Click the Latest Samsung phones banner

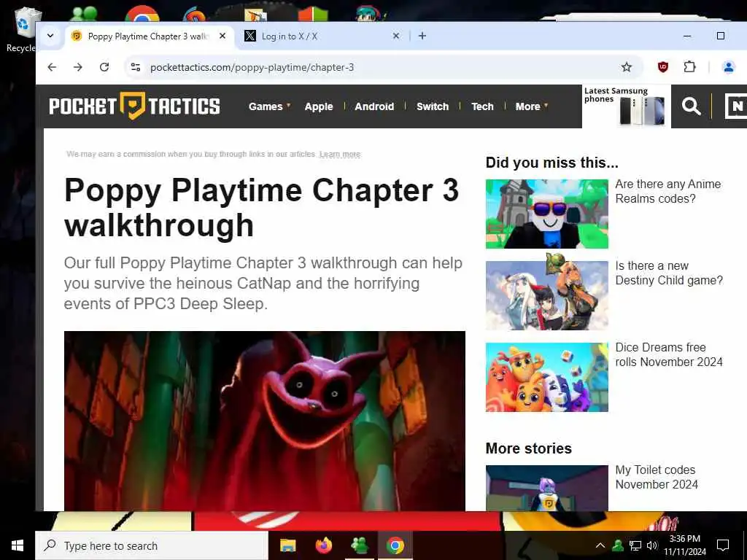(x=626, y=106)
